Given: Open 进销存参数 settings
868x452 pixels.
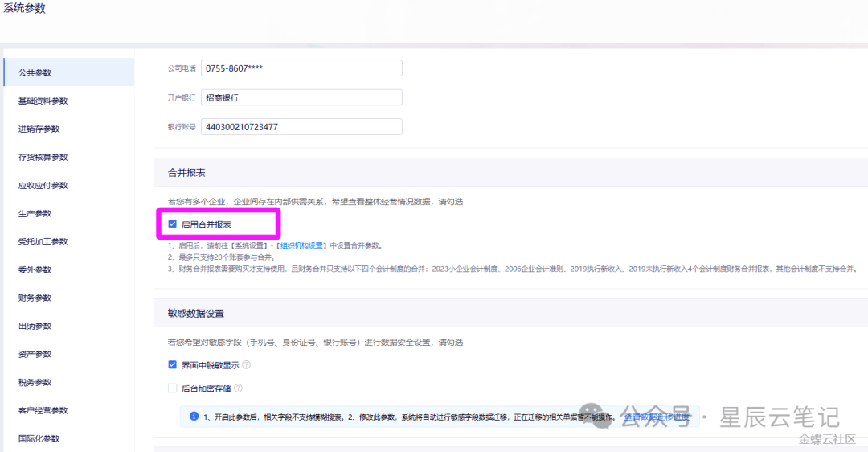Looking at the screenshot, I should 39,129.
